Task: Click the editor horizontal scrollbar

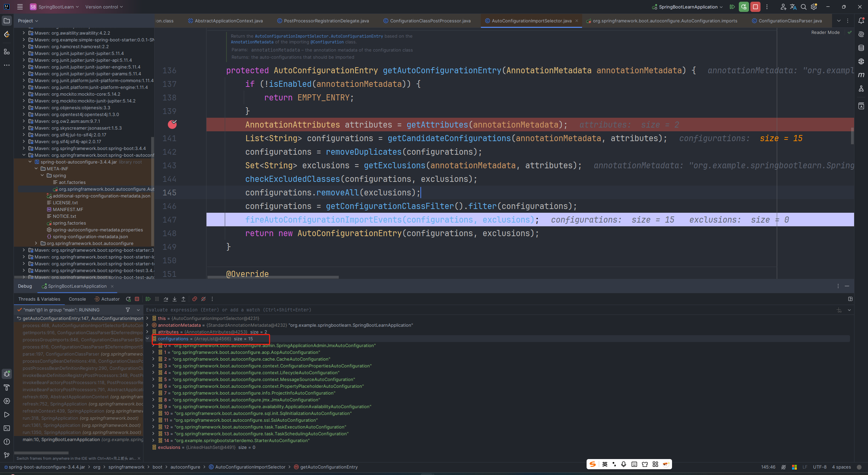Action: point(273,277)
